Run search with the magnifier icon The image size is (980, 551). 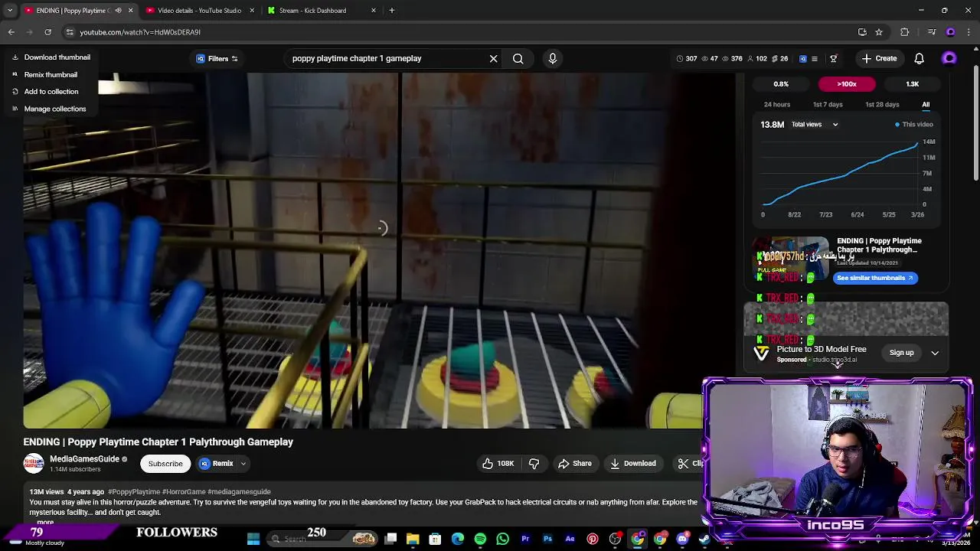pyautogui.click(x=518, y=58)
